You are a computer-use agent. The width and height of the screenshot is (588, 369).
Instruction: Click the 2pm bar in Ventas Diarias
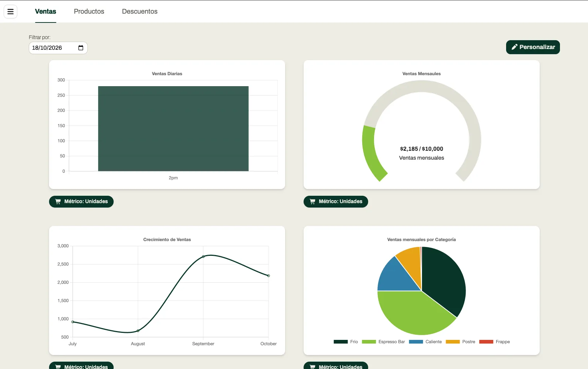(173, 129)
